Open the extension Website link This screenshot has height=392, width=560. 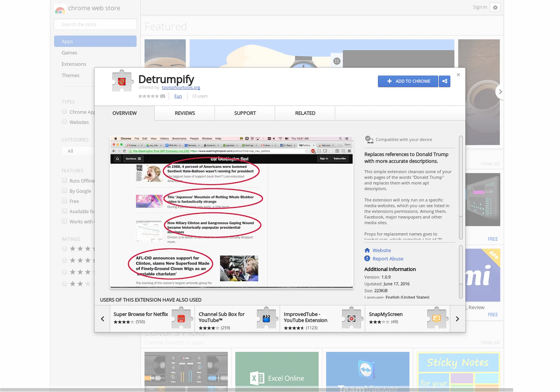click(x=381, y=250)
